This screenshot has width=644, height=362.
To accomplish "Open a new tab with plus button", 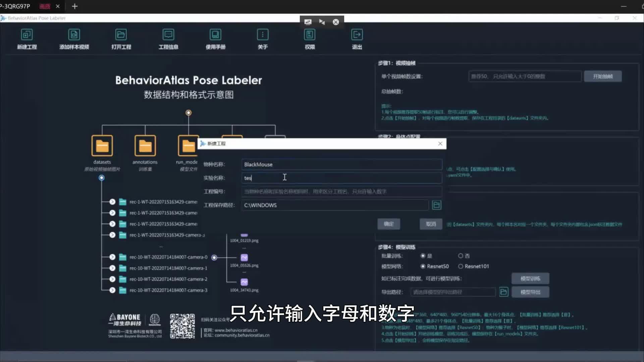I will coord(75,6).
